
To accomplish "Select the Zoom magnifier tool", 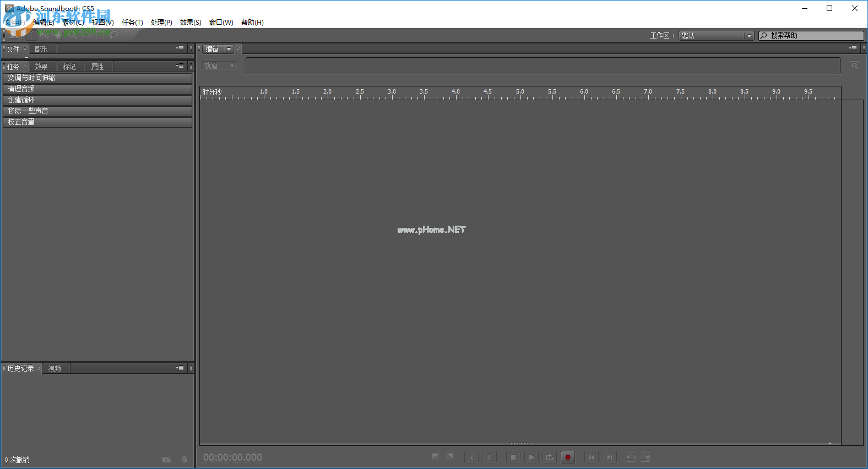I will [73, 35].
